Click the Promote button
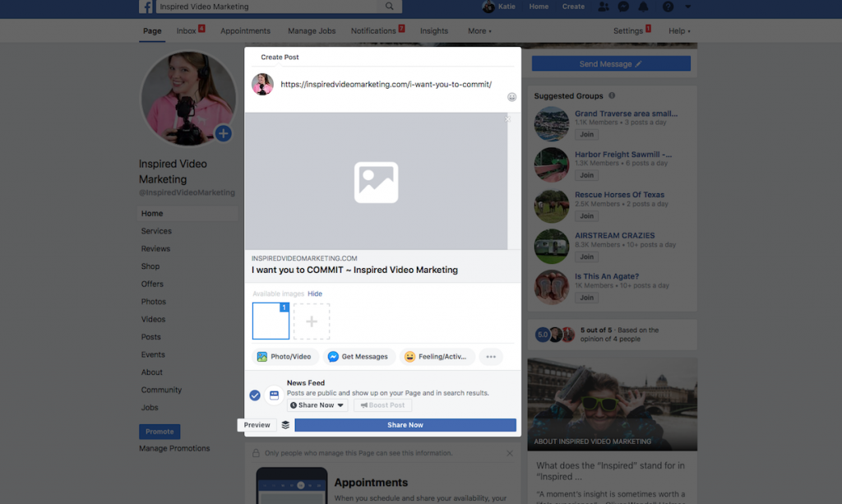The width and height of the screenshot is (842, 504). coord(160,432)
